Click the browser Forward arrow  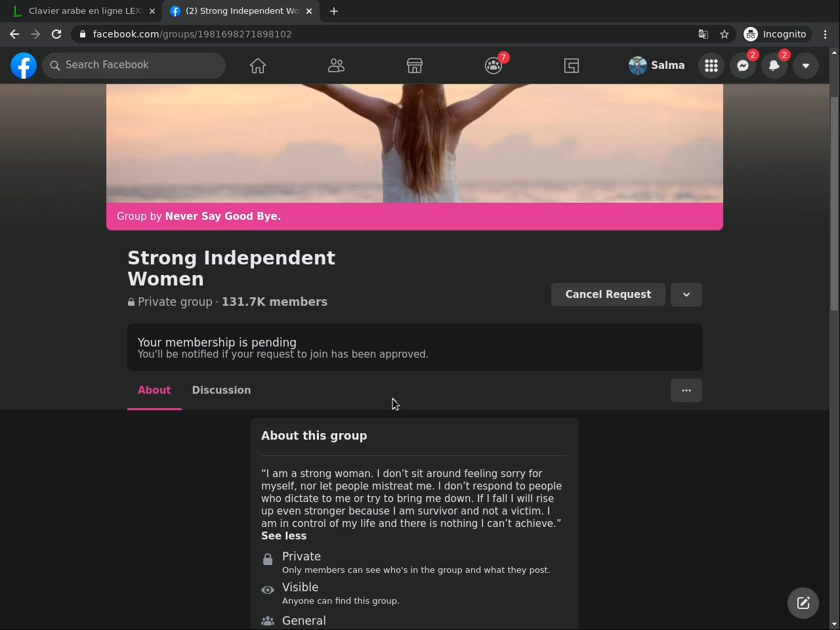point(35,34)
